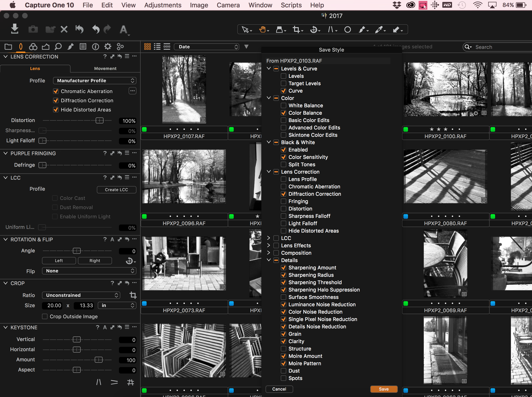This screenshot has width=532, height=397.
Task: Click the keystone grid guides icon
Action: 130,382
